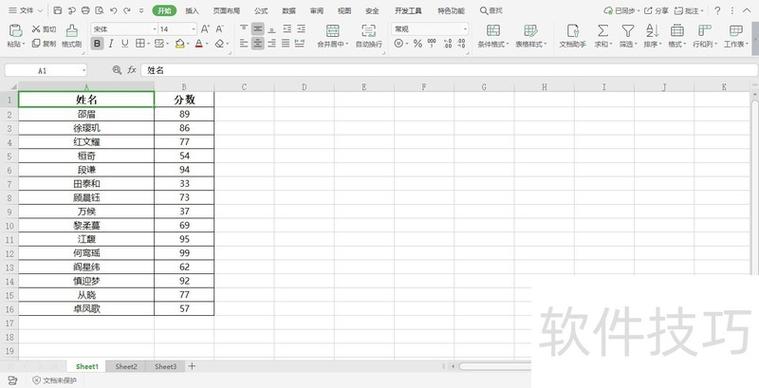The width and height of the screenshot is (759, 388).
Task: Click the Comment (批注) button
Action: coord(688,10)
